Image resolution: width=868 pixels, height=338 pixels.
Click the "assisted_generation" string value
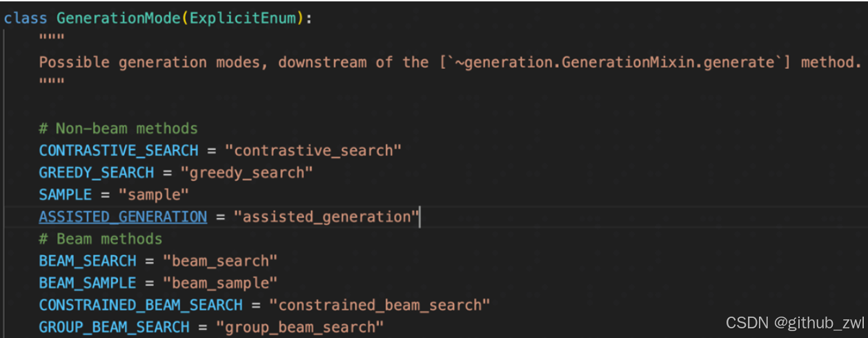[326, 217]
